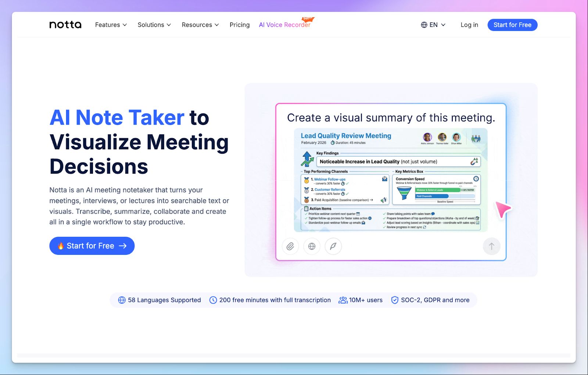
Task: Click the paperclip attachment icon
Action: click(290, 246)
